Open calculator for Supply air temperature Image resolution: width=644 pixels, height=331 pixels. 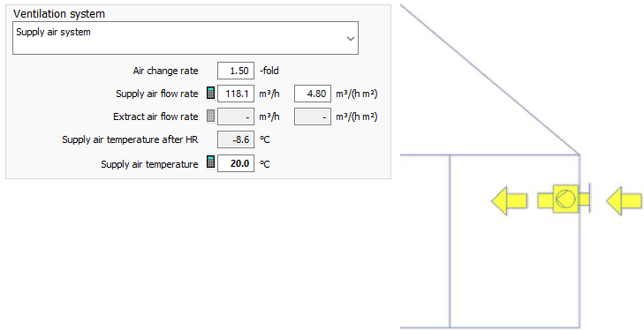tap(210, 162)
